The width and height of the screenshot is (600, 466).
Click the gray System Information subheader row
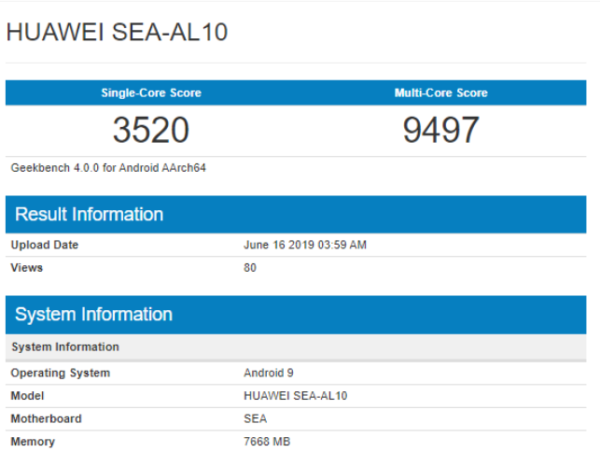click(296, 347)
